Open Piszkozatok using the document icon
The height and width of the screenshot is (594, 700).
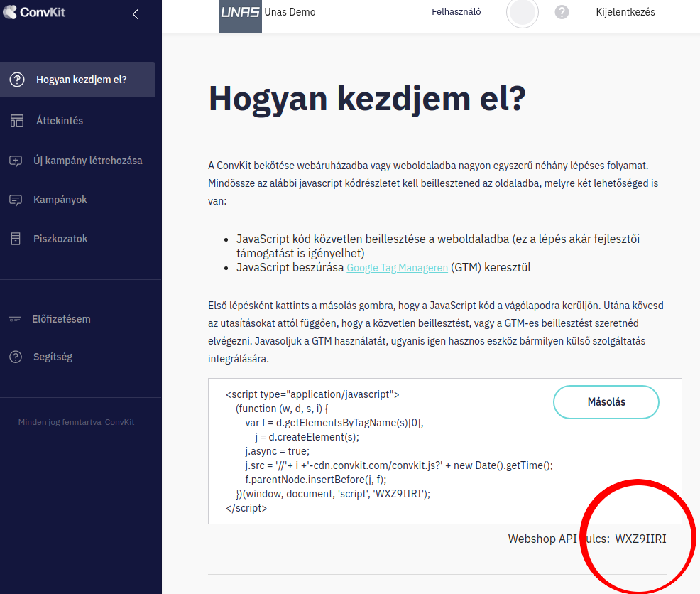coord(16,238)
